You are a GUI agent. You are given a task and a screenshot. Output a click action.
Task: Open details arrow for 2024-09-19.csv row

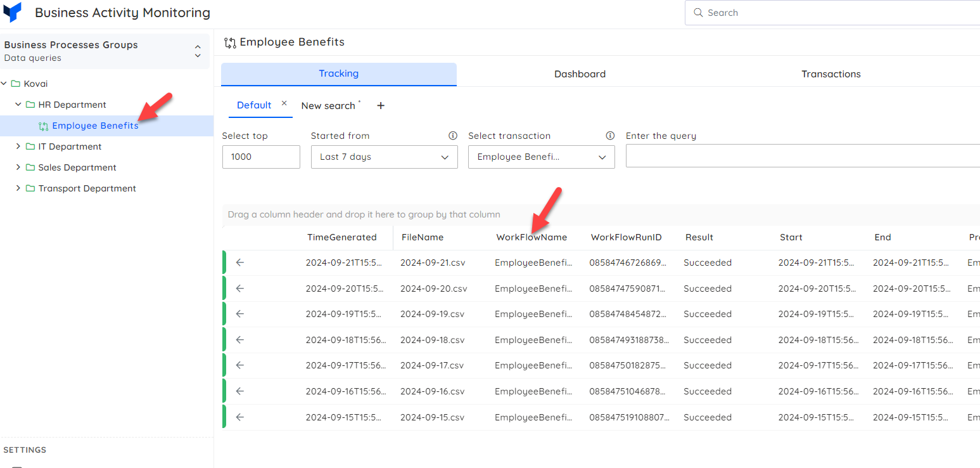coord(240,314)
